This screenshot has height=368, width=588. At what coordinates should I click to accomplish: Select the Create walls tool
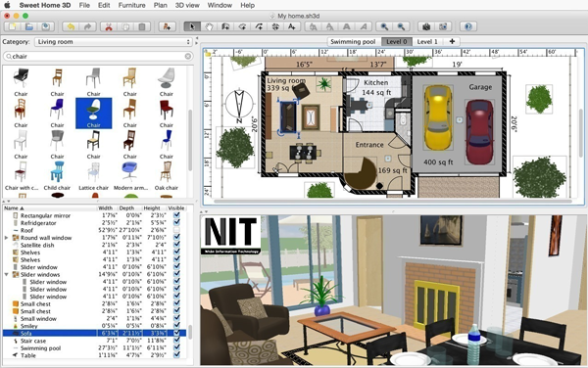point(225,27)
